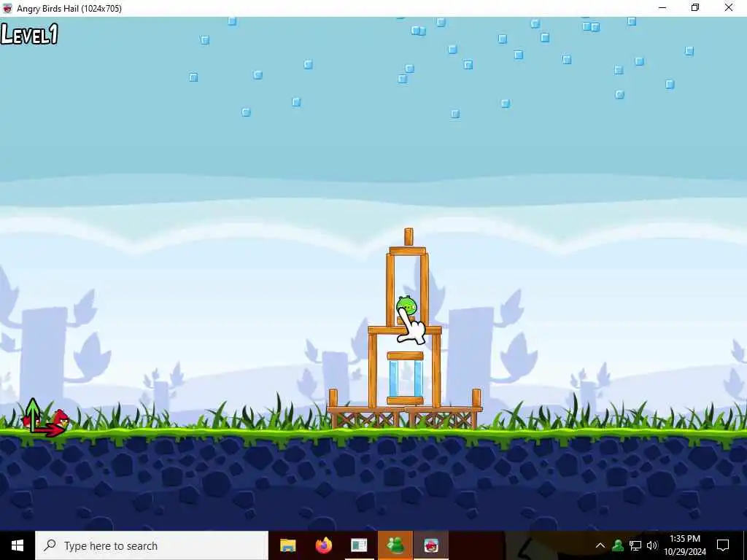Image resolution: width=747 pixels, height=560 pixels.
Task: Click the plank resting on the ice blocks
Action: [x=405, y=356]
